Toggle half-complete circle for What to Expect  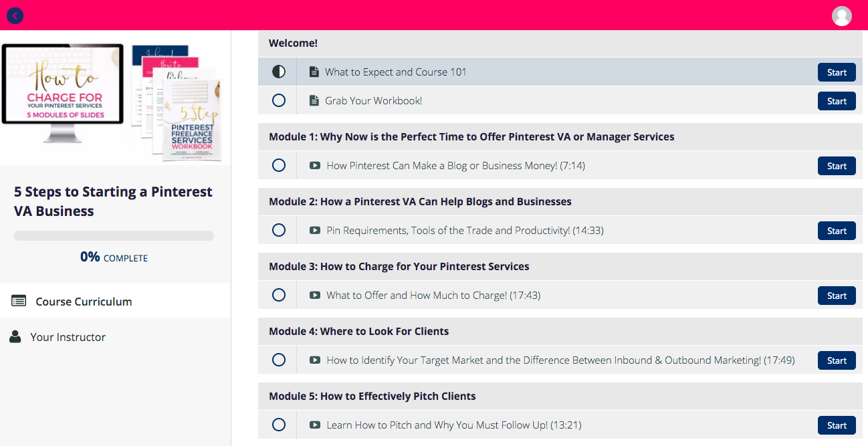[x=279, y=72]
